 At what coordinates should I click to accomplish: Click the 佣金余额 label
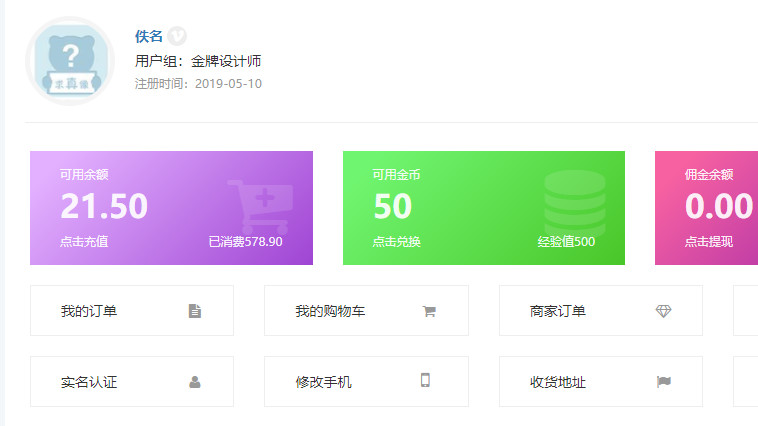709,175
